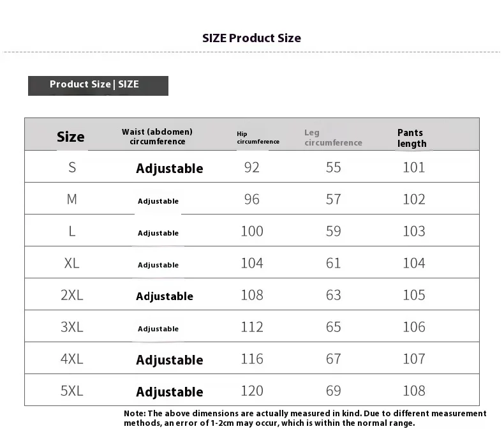Click the "Pants length" column header

click(x=411, y=138)
